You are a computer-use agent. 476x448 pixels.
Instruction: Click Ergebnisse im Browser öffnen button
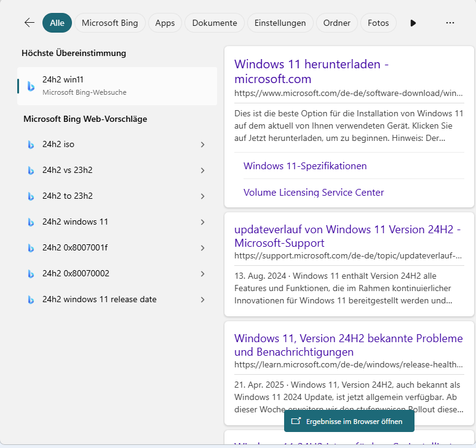[x=349, y=422]
